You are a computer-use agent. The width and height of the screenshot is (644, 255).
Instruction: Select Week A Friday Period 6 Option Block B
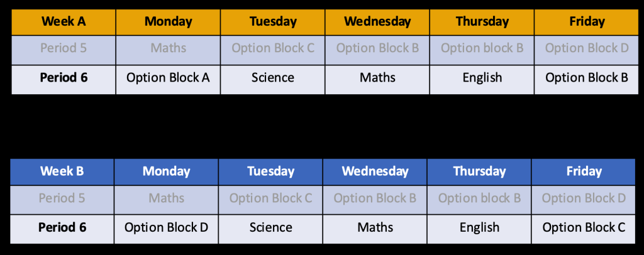(x=586, y=78)
